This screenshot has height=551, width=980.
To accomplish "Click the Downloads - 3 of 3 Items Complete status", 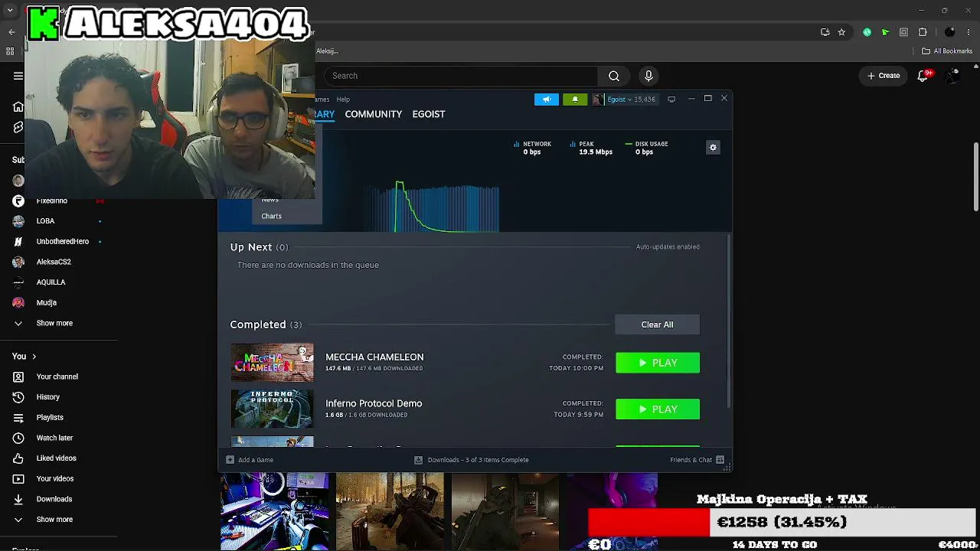I will click(478, 460).
